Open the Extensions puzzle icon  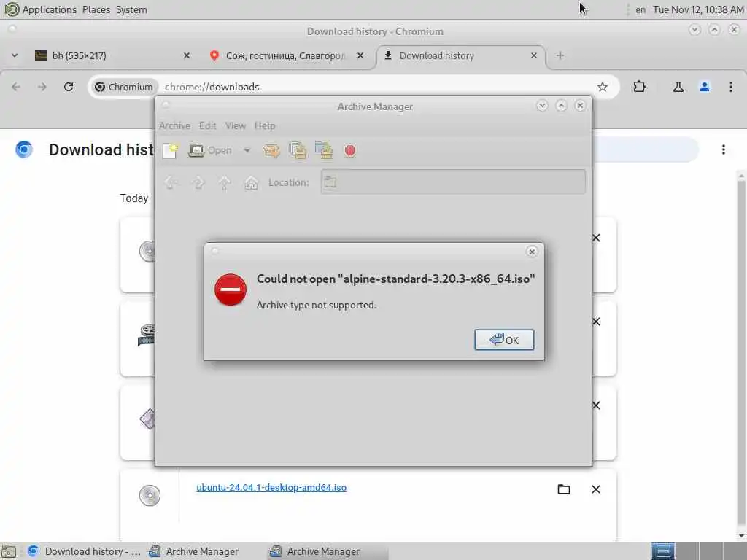639,87
